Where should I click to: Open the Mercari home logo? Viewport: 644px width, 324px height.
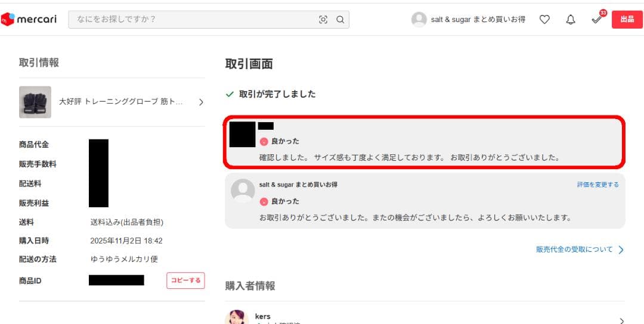pyautogui.click(x=29, y=19)
